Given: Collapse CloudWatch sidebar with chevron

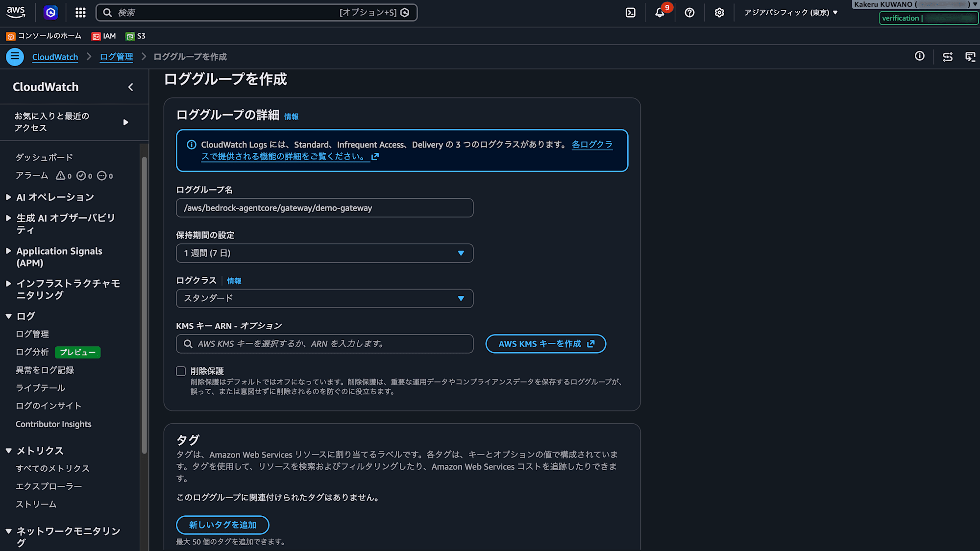Looking at the screenshot, I should click(x=130, y=87).
